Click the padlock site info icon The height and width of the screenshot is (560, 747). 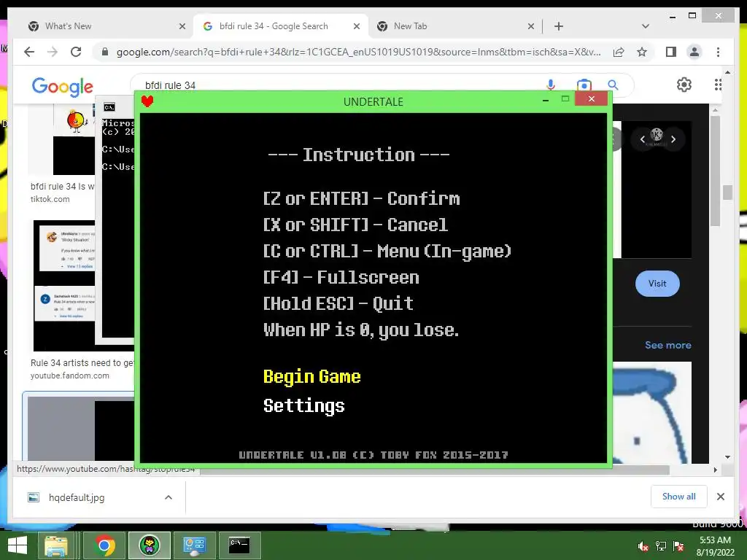105,52
